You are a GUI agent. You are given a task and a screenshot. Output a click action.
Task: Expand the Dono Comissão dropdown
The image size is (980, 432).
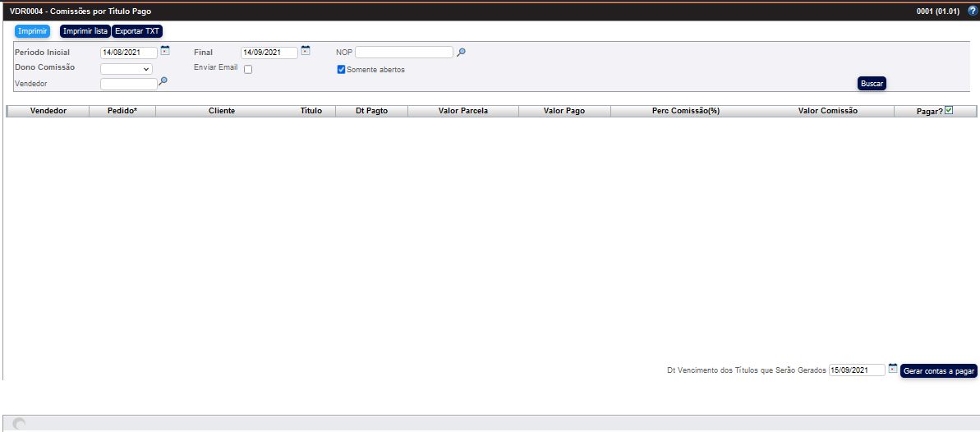pos(127,69)
